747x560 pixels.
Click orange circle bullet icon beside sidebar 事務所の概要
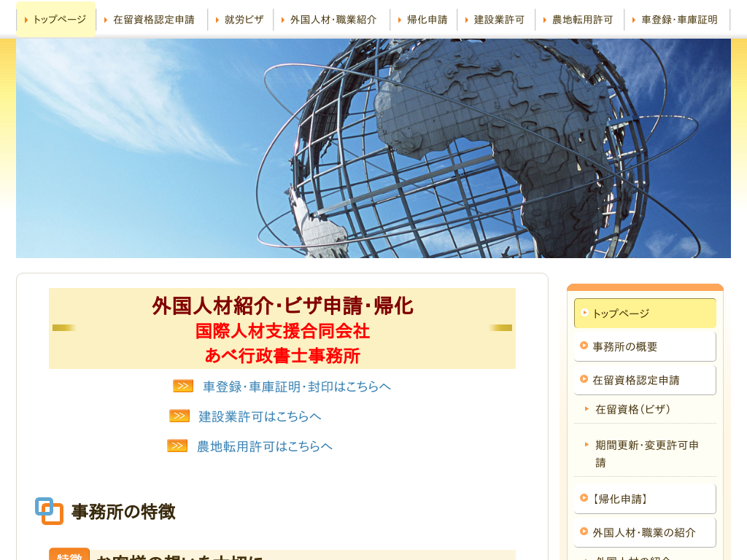tap(584, 345)
